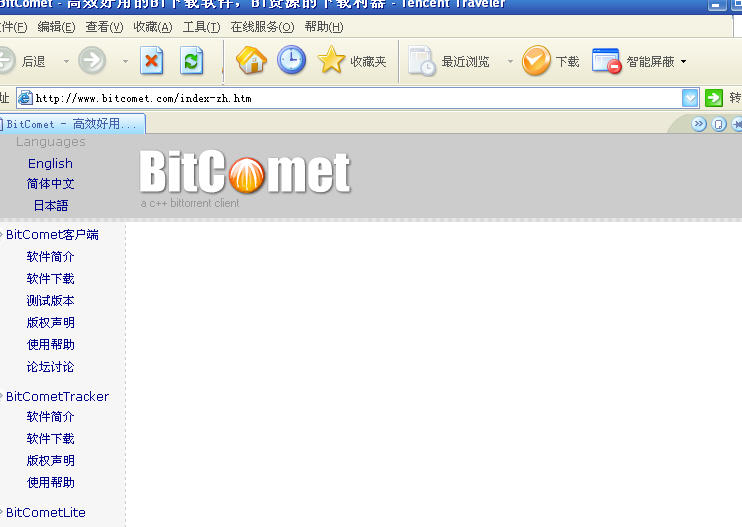Viewport: 742px width, 527px height.
Task: Open 软件简介 under BitComet客户端
Action: [x=50, y=256]
